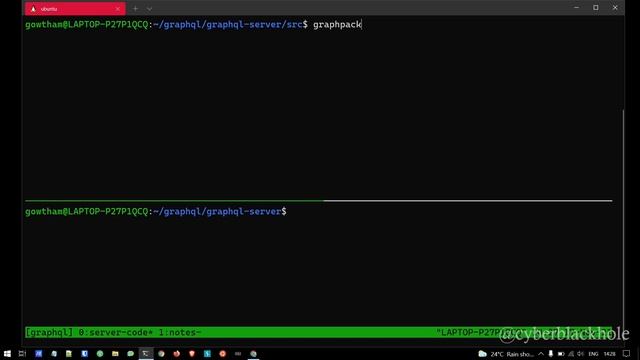
Task: Switch ENG input language indicator
Action: point(593,354)
